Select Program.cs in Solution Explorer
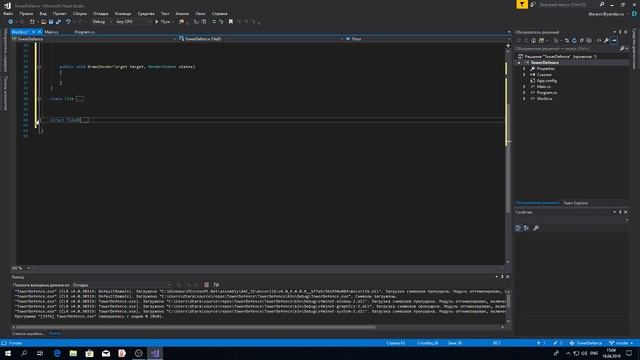Viewport: 640px width, 360px height. point(546,93)
